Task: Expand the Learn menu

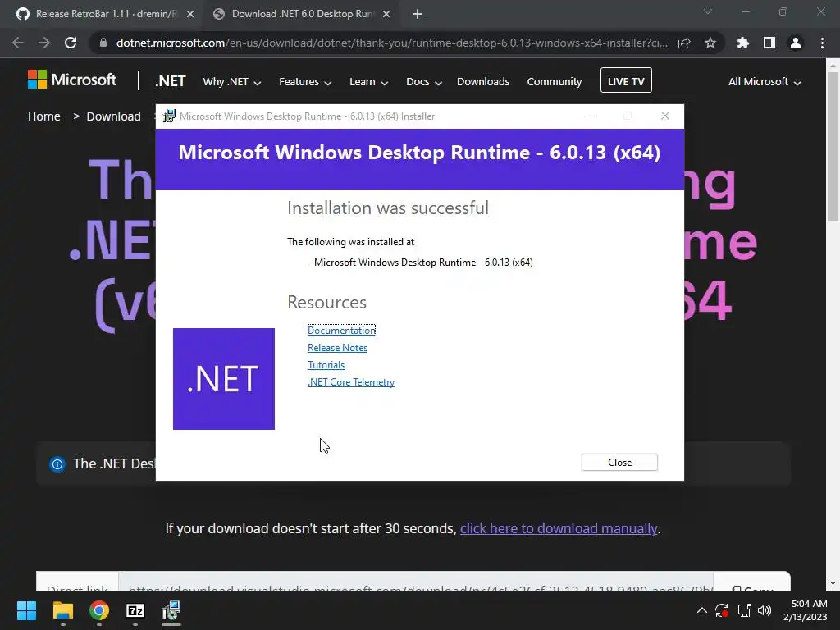Action: [x=368, y=82]
